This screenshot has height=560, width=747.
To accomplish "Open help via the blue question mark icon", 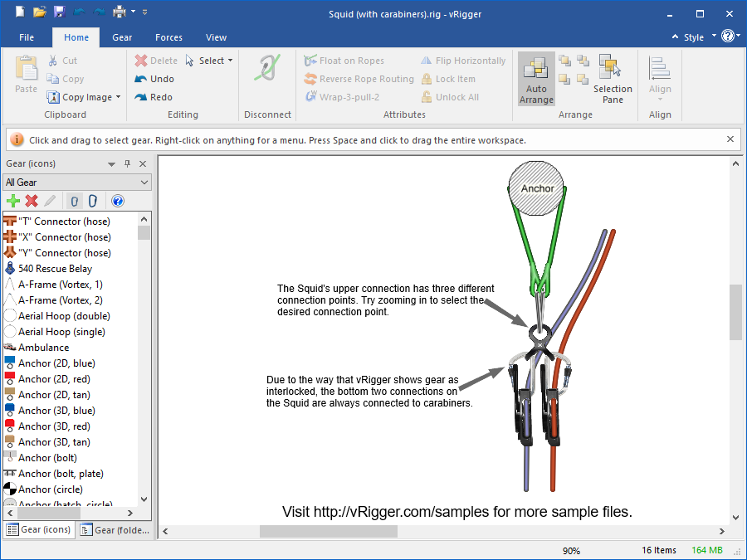I will (117, 200).
